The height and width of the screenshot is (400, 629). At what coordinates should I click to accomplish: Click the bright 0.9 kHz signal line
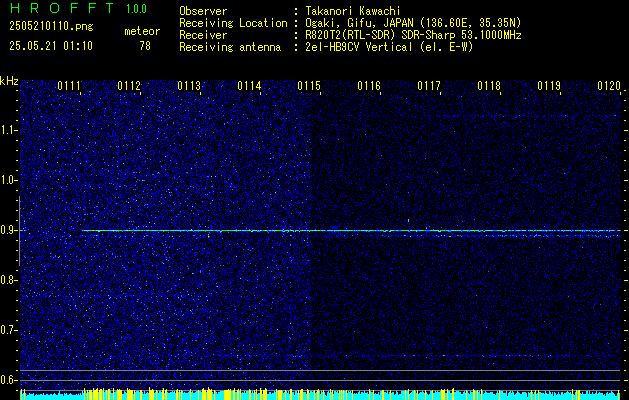coord(351,231)
